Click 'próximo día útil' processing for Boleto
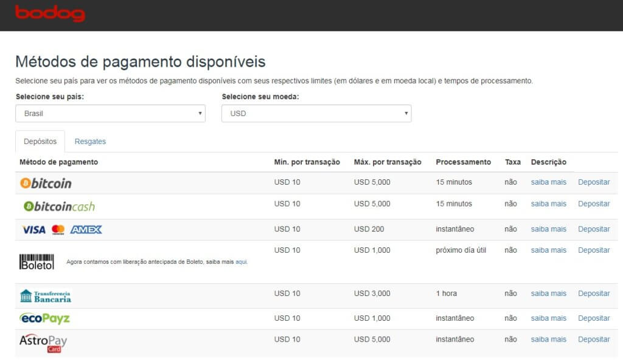Screen dimensions: 623x364 click(461, 250)
